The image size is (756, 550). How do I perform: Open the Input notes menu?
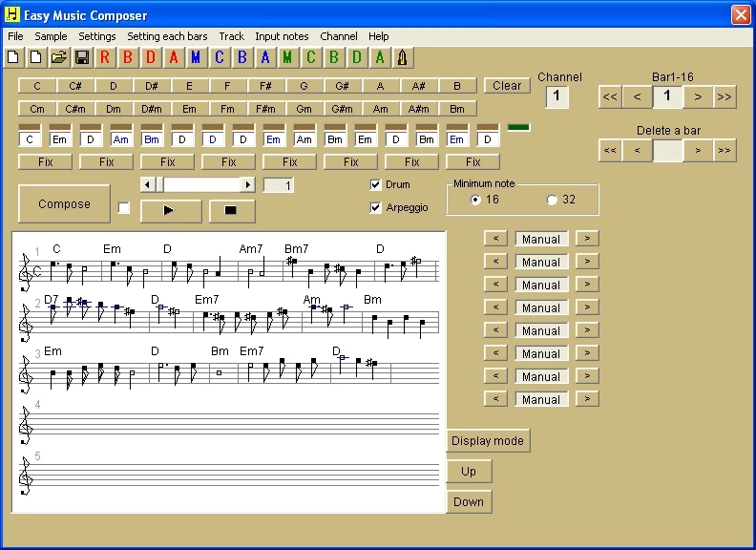pyautogui.click(x=282, y=36)
